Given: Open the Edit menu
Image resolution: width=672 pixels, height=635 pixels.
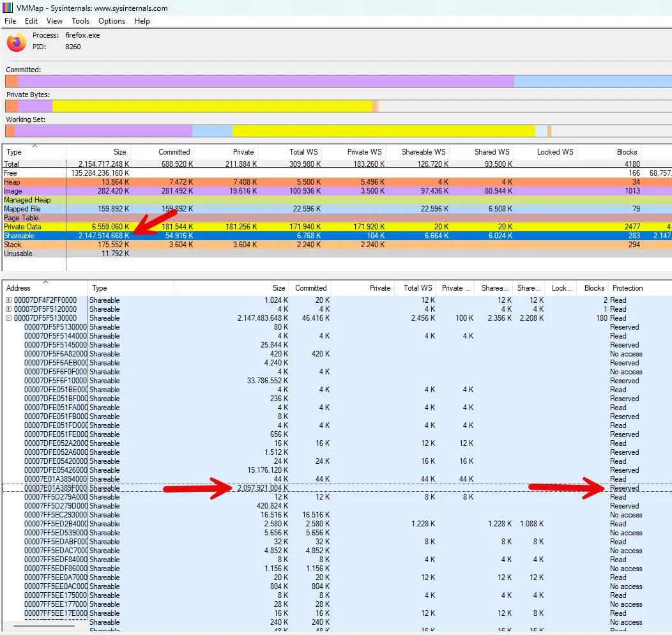Looking at the screenshot, I should click(31, 21).
